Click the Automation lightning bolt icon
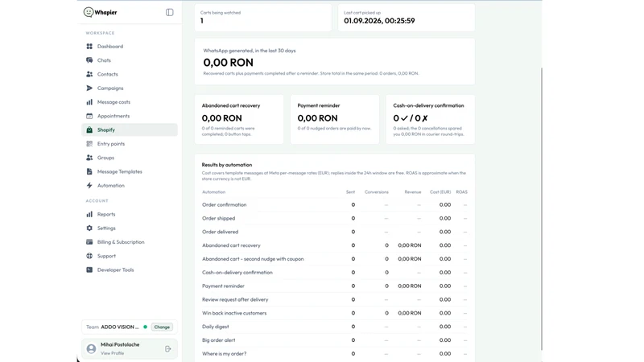Screen dimensions: 644x362 [x=89, y=186]
